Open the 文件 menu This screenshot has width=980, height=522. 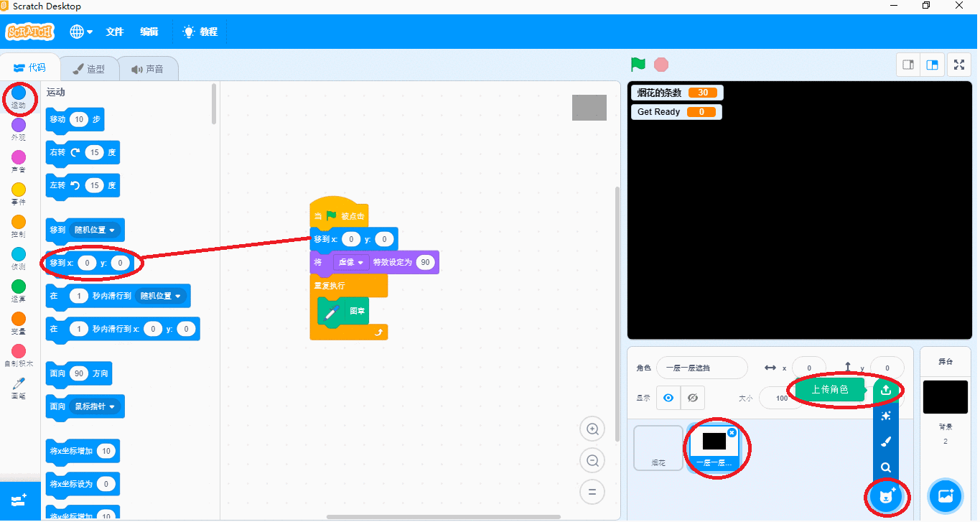click(115, 32)
